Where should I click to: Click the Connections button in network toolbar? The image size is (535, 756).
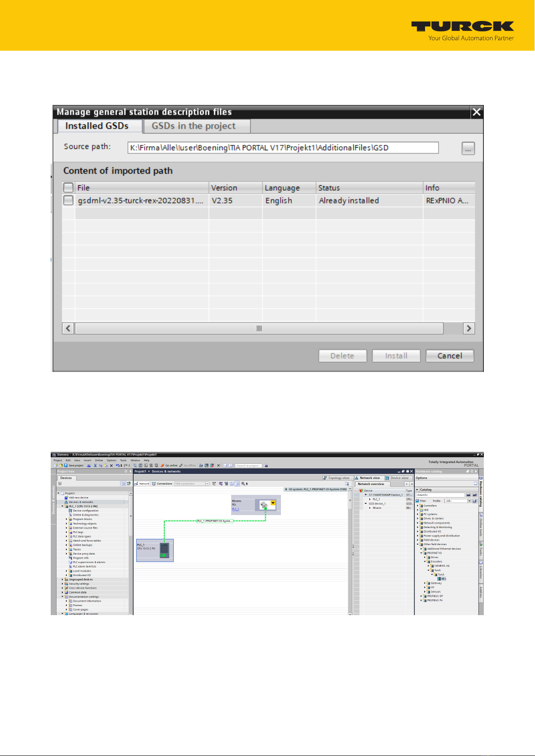tap(162, 484)
